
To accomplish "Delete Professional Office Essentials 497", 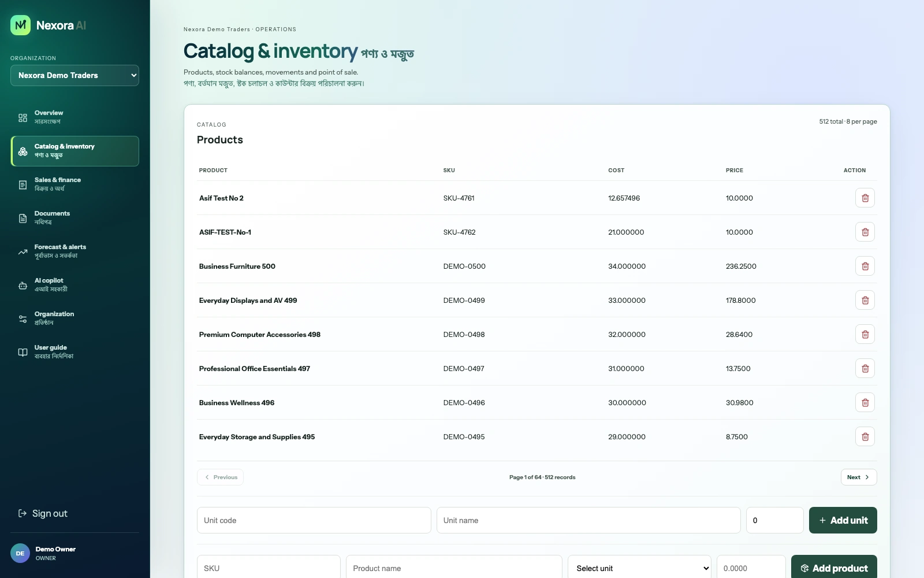I will (865, 368).
